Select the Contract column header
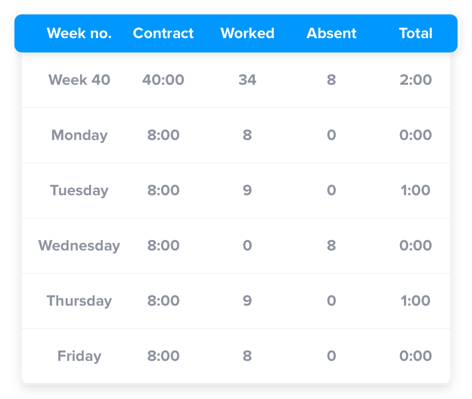Viewport: 472px width, 399px height. (x=163, y=33)
